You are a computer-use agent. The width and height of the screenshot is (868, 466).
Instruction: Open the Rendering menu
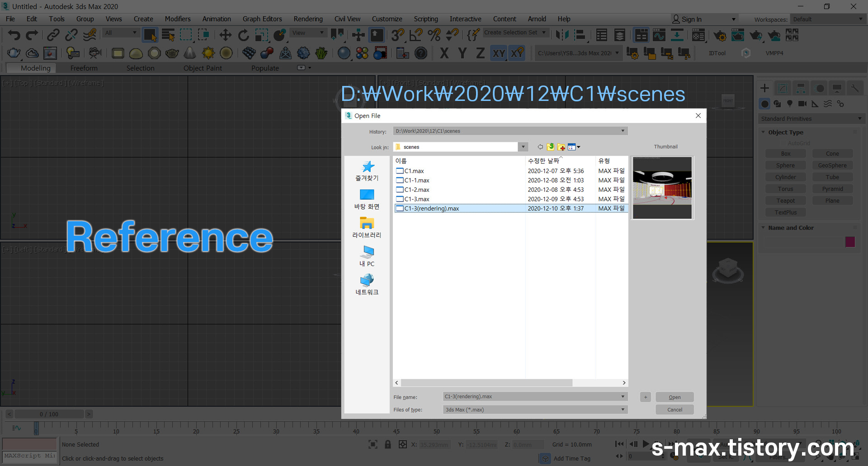point(308,19)
